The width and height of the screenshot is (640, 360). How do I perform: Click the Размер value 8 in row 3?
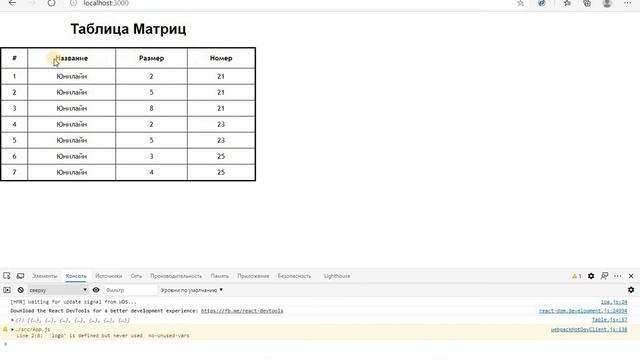tap(151, 108)
